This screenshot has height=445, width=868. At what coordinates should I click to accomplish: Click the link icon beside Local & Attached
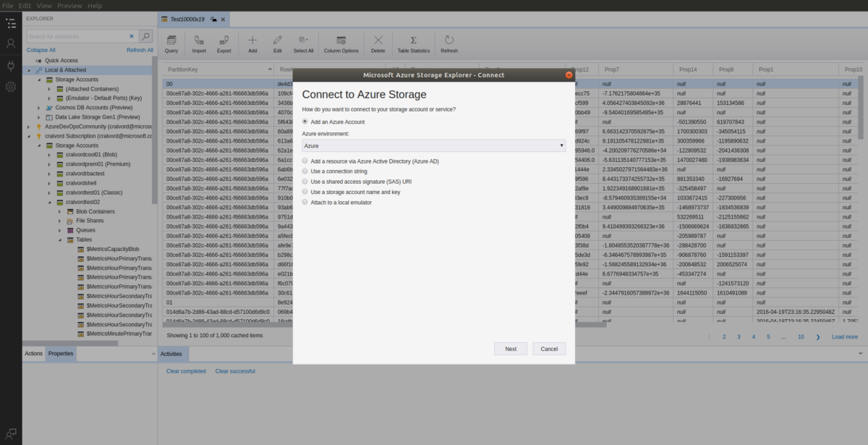coord(39,70)
